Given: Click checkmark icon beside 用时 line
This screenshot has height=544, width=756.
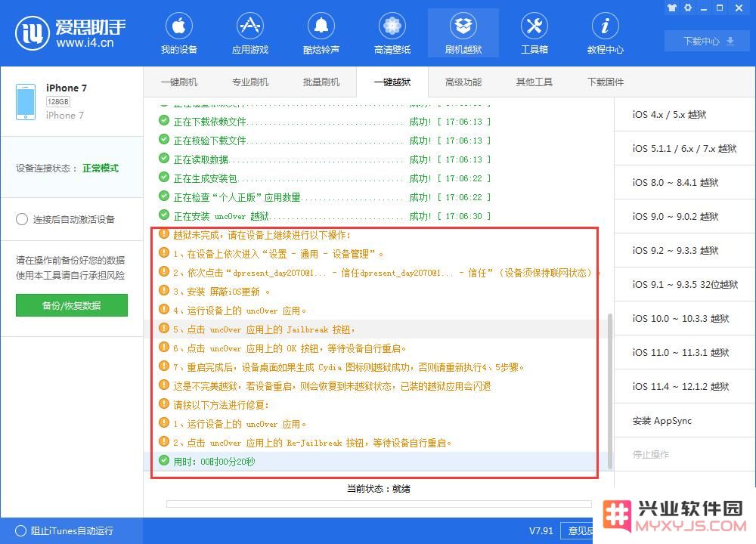Looking at the screenshot, I should (164, 460).
